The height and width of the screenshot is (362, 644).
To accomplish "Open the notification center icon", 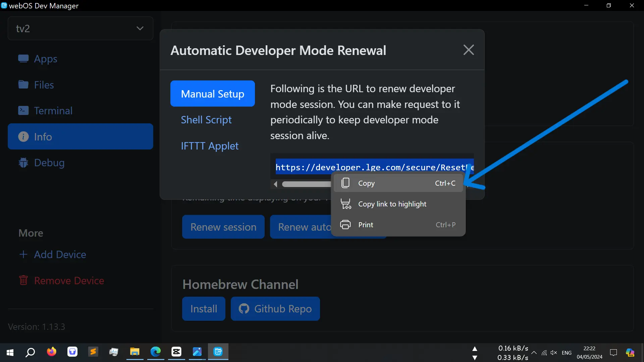I will (x=613, y=353).
